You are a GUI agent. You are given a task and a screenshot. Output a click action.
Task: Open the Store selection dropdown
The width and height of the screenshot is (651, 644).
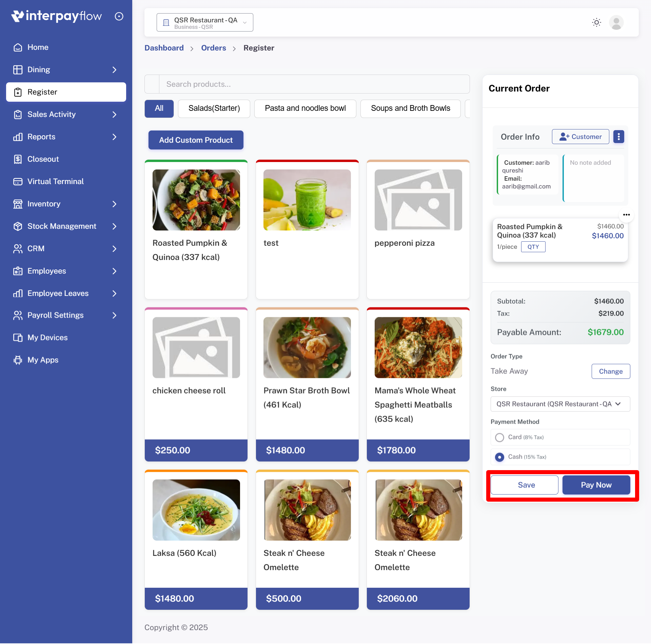tap(560, 404)
